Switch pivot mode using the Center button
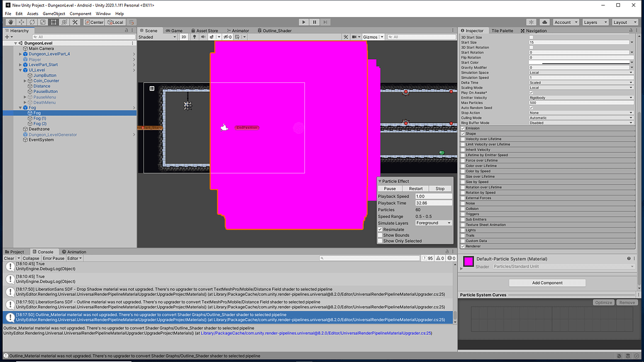 point(94,23)
